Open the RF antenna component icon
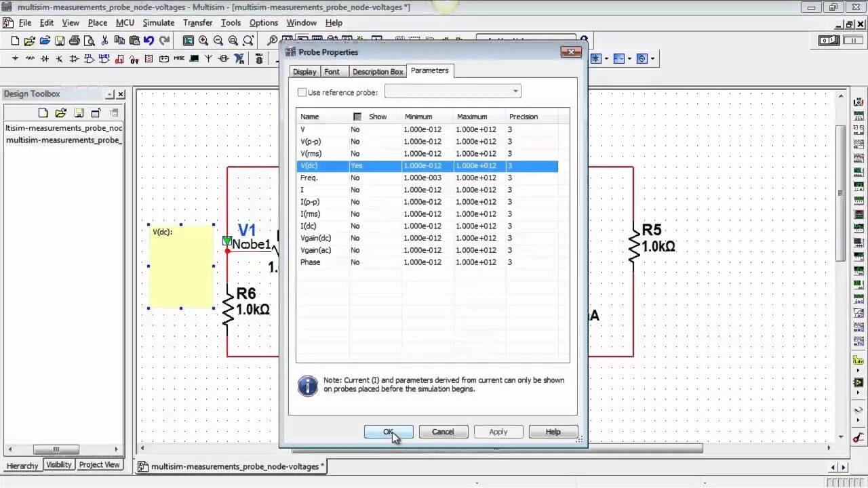 (208, 58)
